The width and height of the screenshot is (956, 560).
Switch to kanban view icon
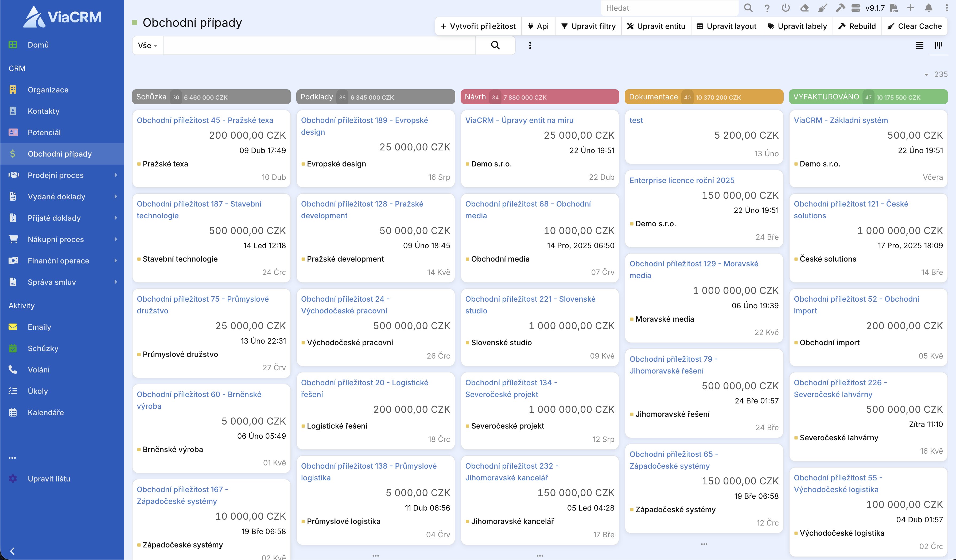pos(938,45)
